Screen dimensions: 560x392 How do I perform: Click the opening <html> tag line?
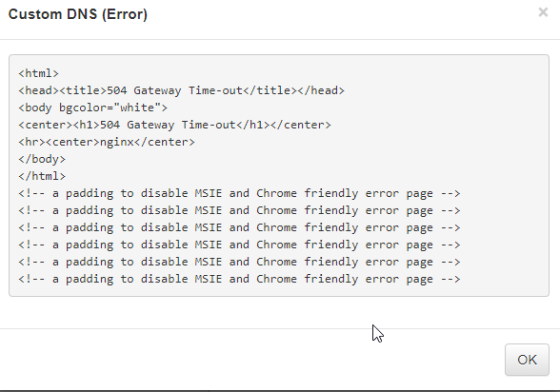click(x=38, y=73)
